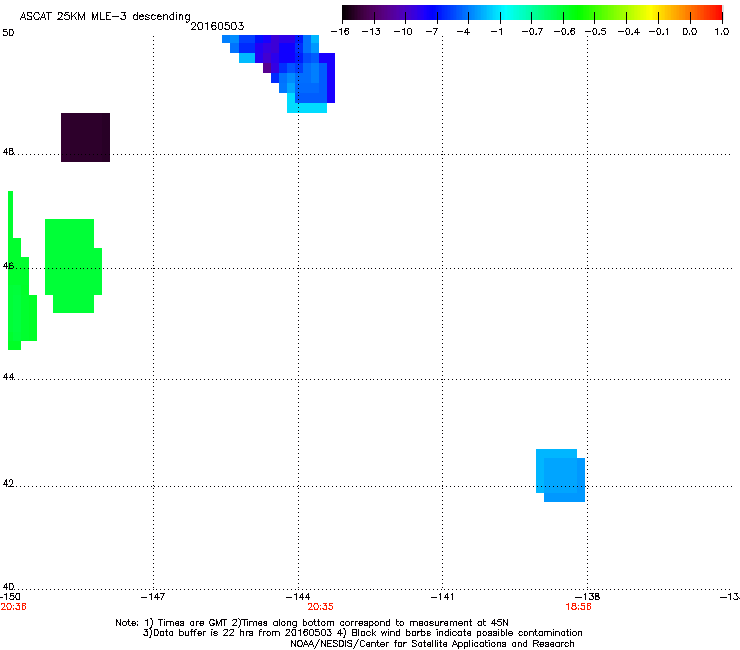740x650 pixels.
Task: Click the color bar label -0.5
Action: coord(596,32)
